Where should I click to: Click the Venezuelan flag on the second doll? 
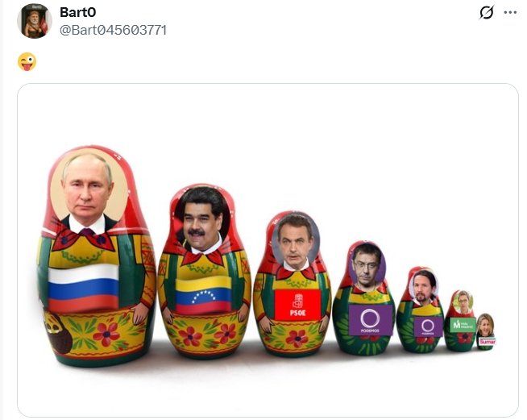[203, 295]
